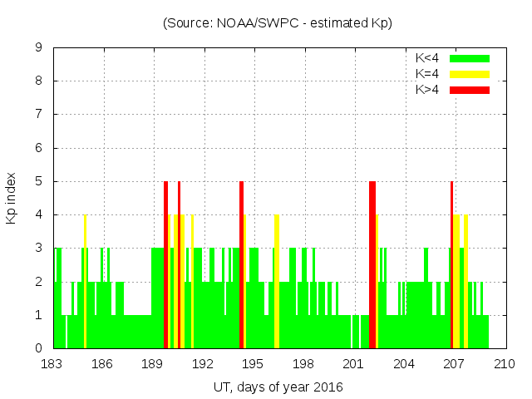The height and width of the screenshot is (399, 532).
Task: Select the K>4 legend label text
Action: coord(427,89)
